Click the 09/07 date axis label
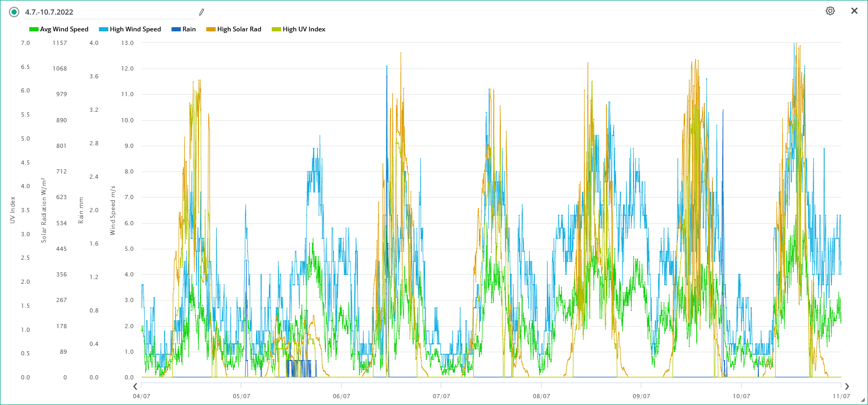Screen dimensions: 868x405 pos(641,396)
